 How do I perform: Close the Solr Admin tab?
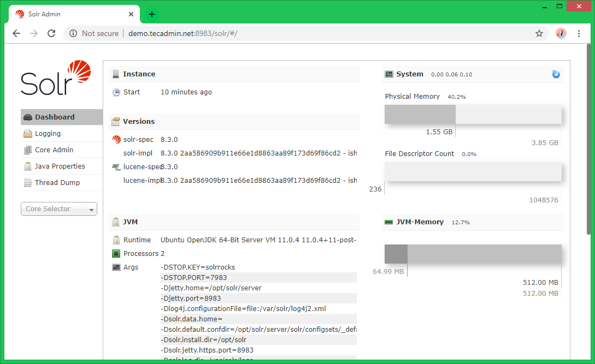[x=131, y=14]
